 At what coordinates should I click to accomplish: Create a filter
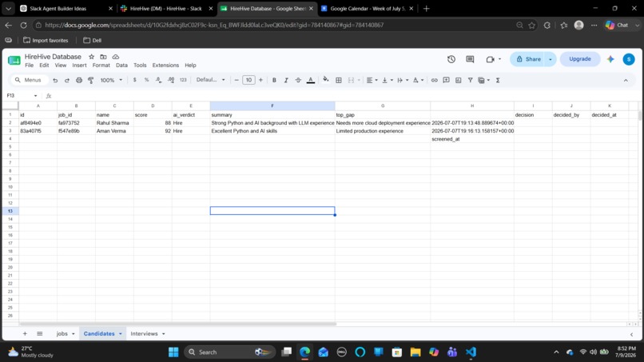(471, 80)
